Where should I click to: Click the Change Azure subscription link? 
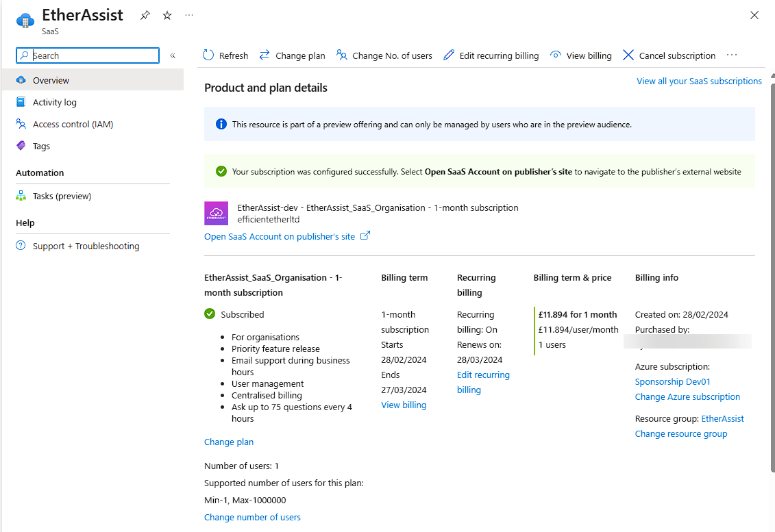[x=687, y=396]
